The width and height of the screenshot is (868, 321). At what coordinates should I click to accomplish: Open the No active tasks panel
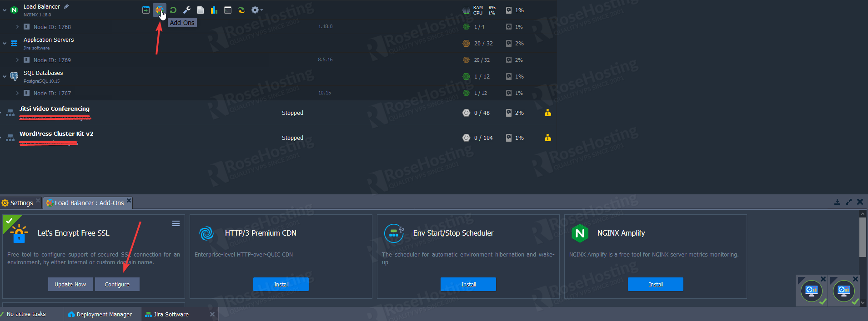click(26, 314)
